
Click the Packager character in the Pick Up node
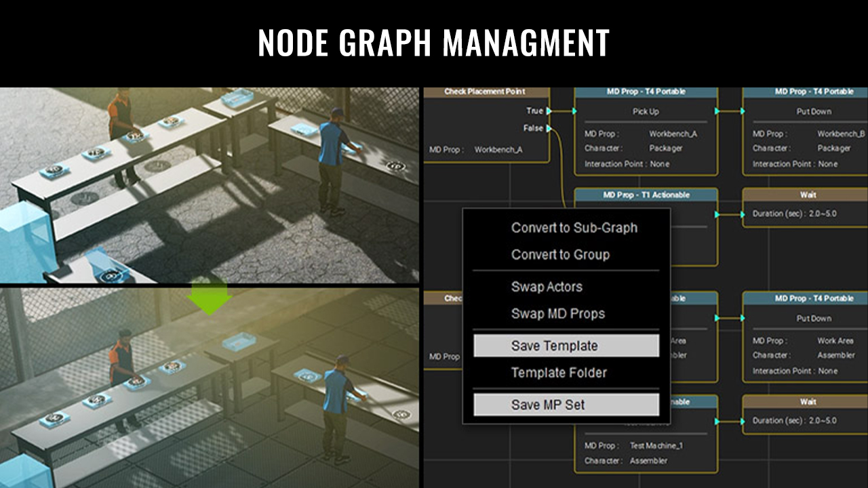pyautogui.click(x=666, y=148)
